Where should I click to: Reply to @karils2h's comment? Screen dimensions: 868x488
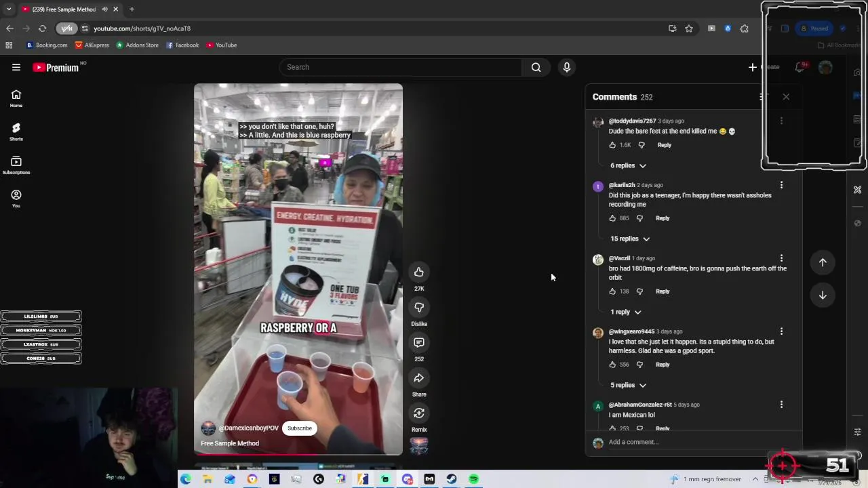(x=663, y=218)
